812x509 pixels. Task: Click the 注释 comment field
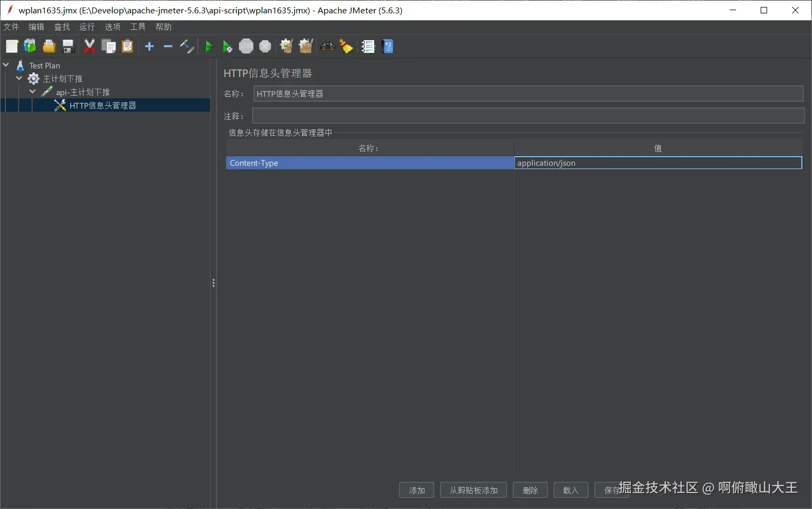[528, 115]
